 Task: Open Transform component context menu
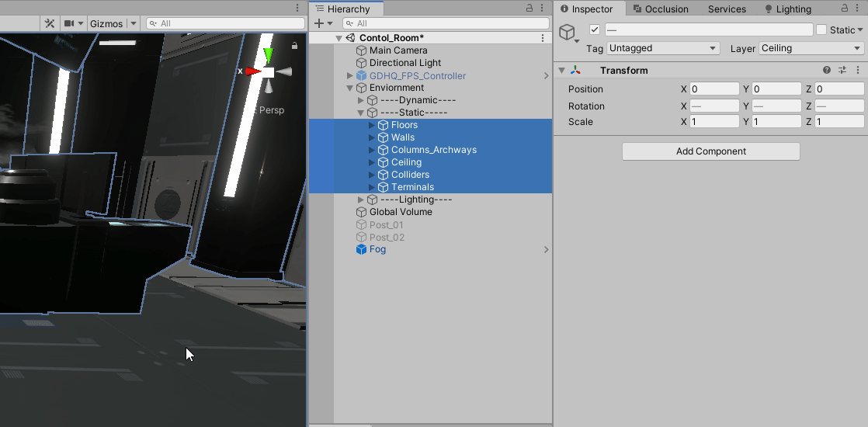[858, 70]
